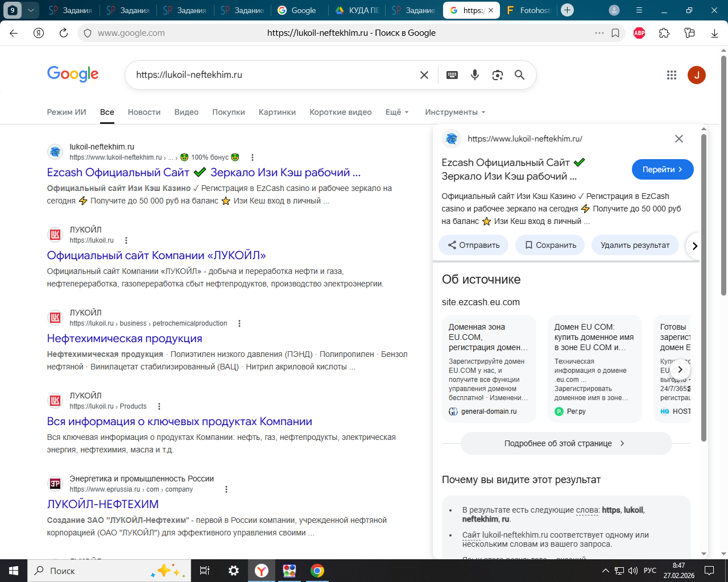728x582 pixels.
Task: Open browser extensions puzzle icon
Action: point(664,33)
